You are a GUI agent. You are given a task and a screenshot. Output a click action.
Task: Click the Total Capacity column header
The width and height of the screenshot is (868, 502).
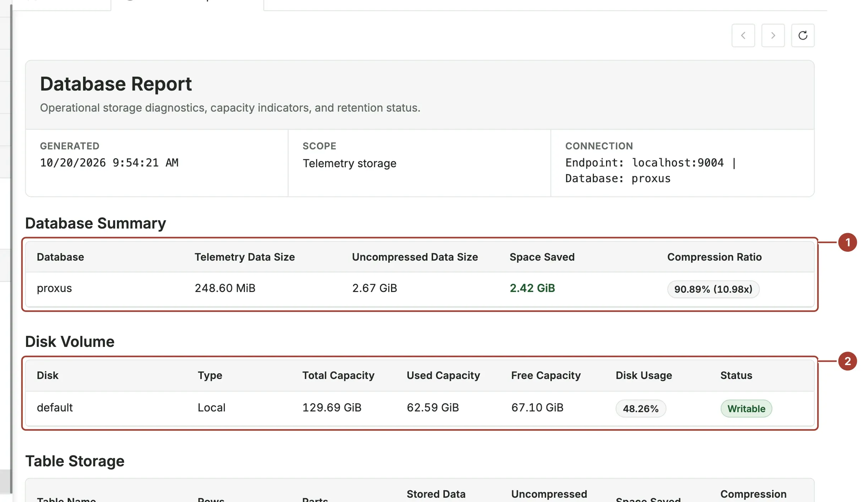[x=338, y=375]
